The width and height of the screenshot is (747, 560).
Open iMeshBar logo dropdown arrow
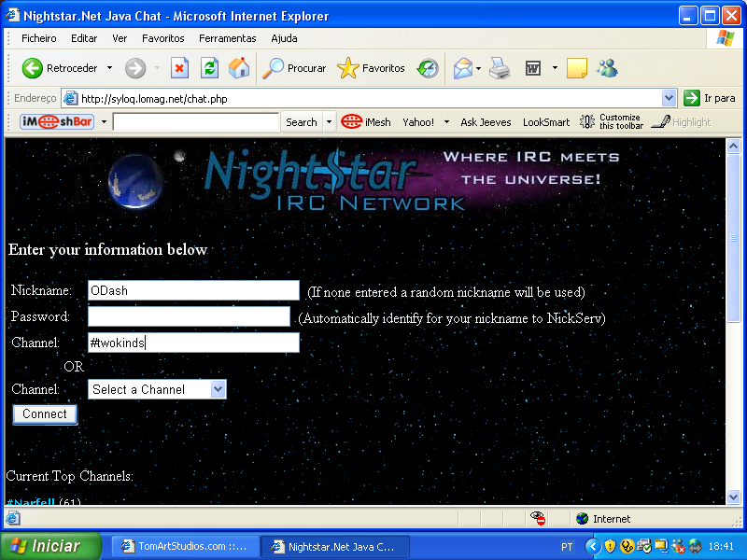[x=104, y=122]
